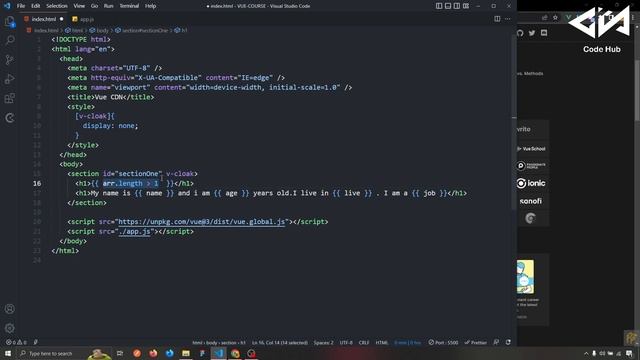This screenshot has height=360, width=640.
Task: Open the Extensions view
Action: click(x=9, y=98)
